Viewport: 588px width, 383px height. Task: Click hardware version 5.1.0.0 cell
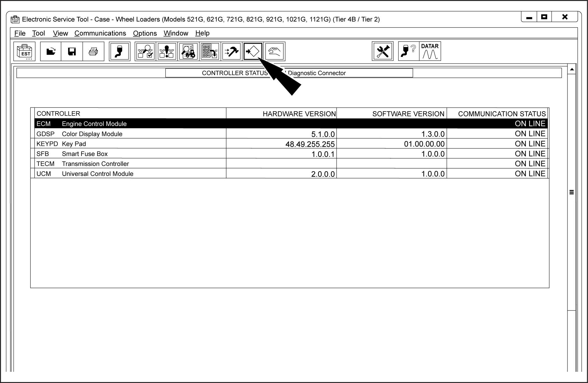pos(281,134)
